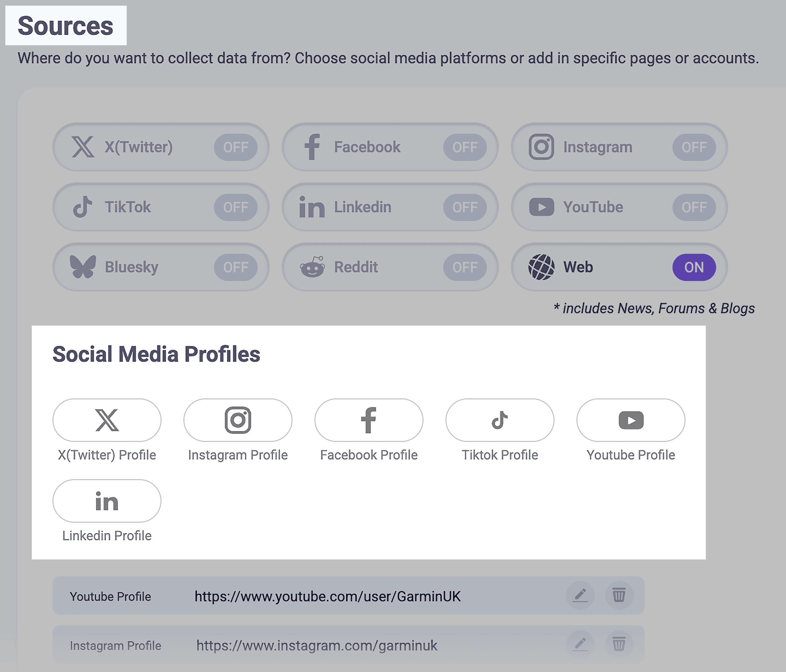Delete the Youtube Profile entry
This screenshot has height=672, width=786.
click(x=619, y=595)
